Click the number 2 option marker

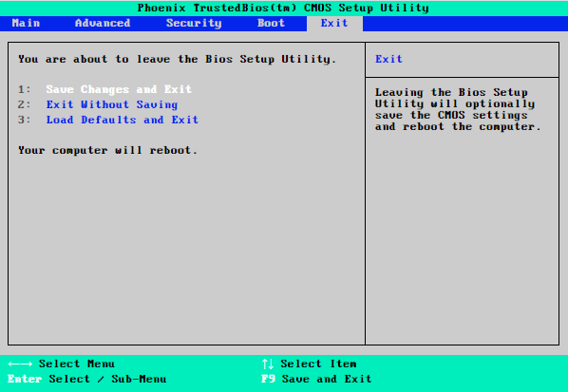tap(25, 104)
